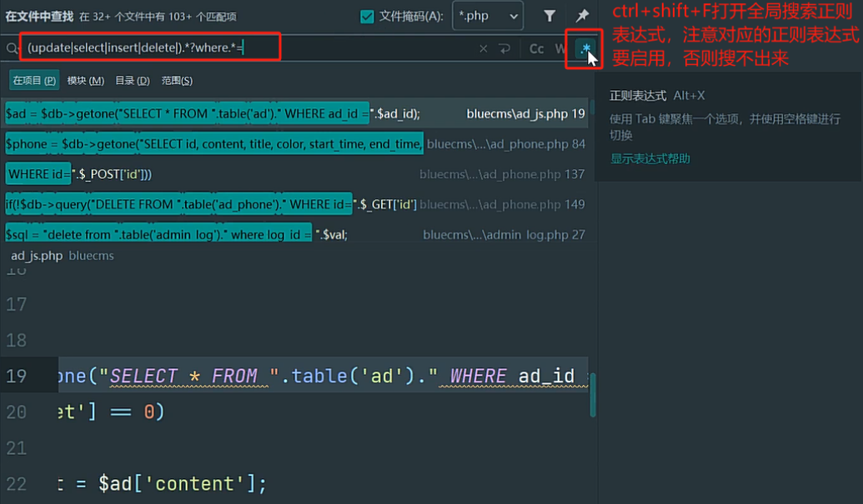
Task: Select the In Project (P) scope tab
Action: (x=34, y=80)
